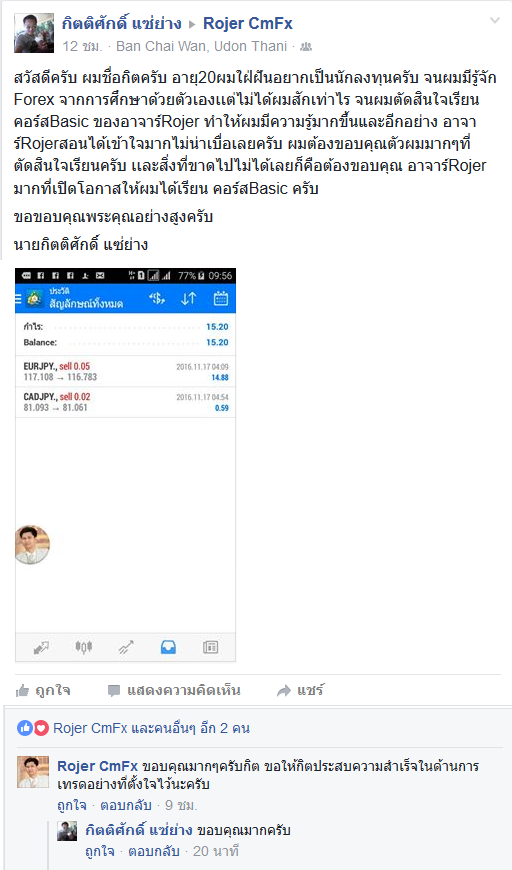Open the hamburger menu in trading app
Screen dimensions: 512x870
click(x=18, y=299)
